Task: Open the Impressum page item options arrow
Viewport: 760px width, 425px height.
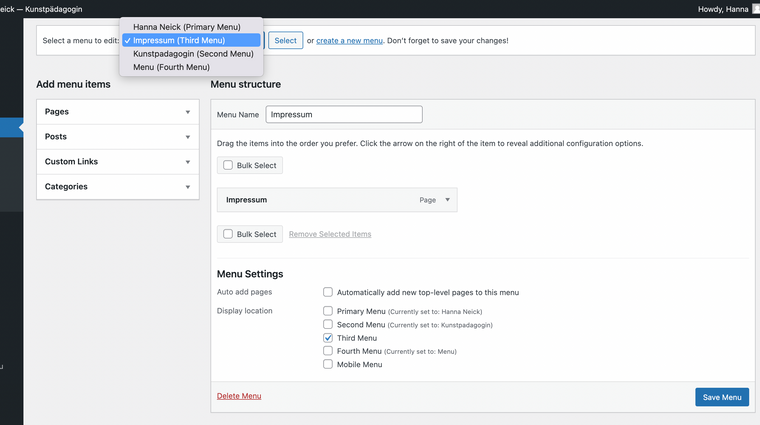Action: tap(447, 200)
